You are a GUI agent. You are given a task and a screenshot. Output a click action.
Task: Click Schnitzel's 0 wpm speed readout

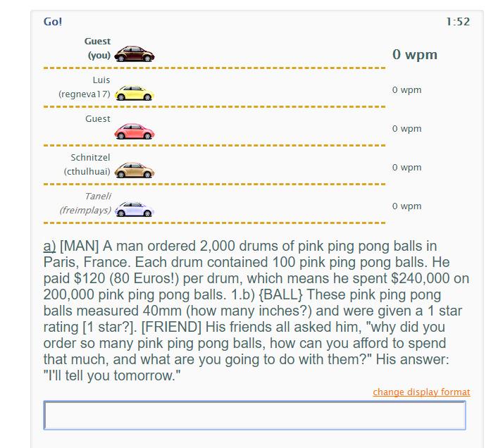click(x=406, y=167)
